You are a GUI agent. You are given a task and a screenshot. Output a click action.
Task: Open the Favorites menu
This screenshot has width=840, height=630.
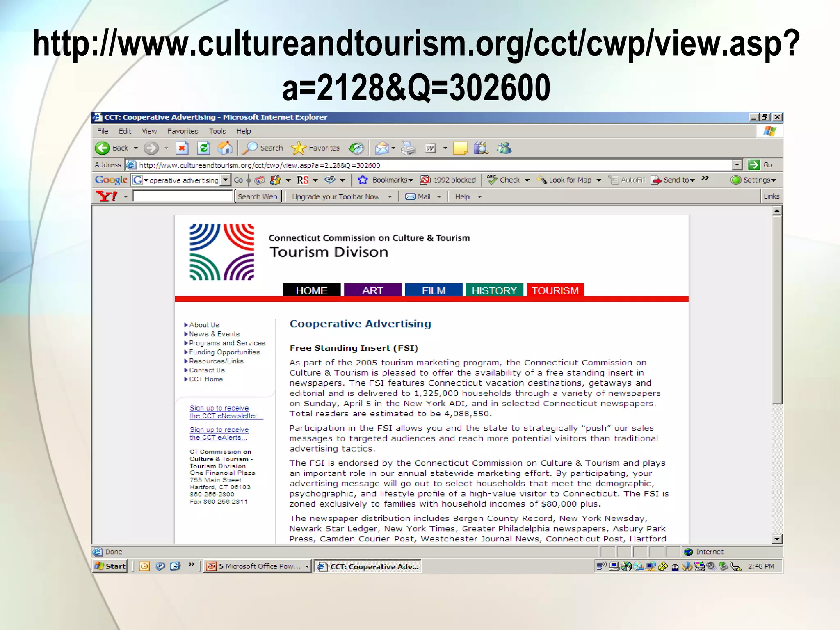point(183,131)
